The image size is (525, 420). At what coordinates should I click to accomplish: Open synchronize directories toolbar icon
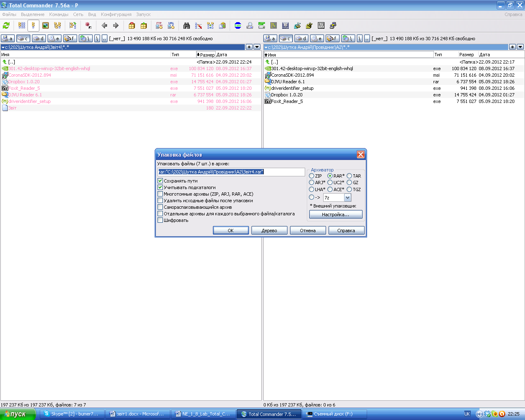[x=210, y=25]
